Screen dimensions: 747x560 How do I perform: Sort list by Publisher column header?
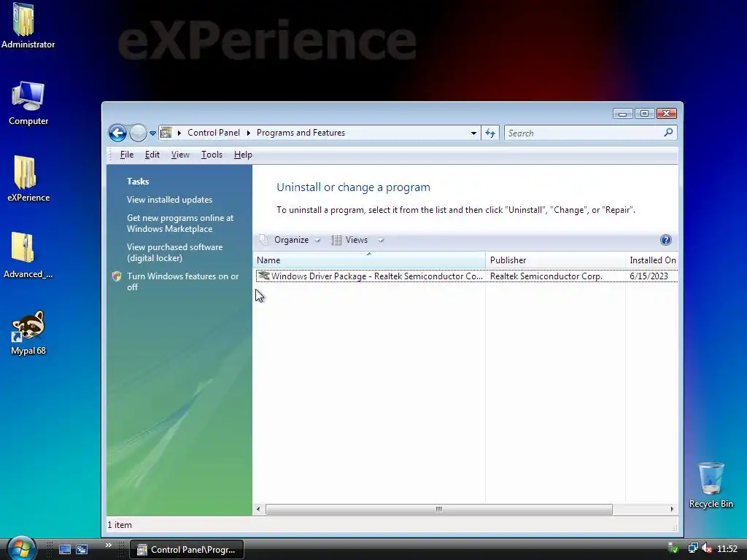point(555,260)
